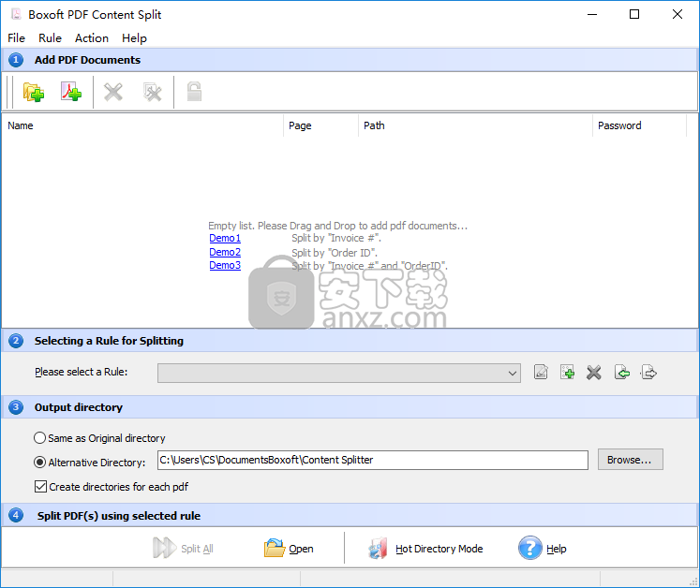Click the Delete rule X icon
700x588 pixels.
[x=594, y=372]
